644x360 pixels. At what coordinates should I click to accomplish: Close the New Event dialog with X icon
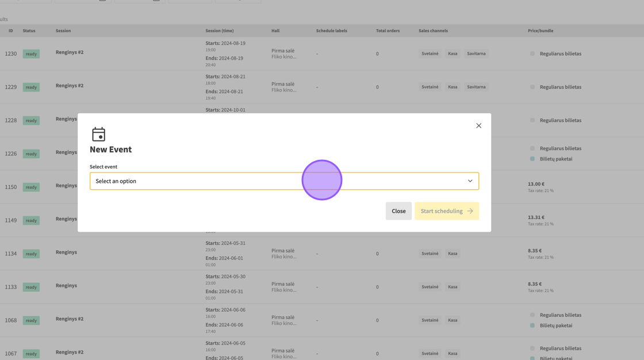point(478,125)
